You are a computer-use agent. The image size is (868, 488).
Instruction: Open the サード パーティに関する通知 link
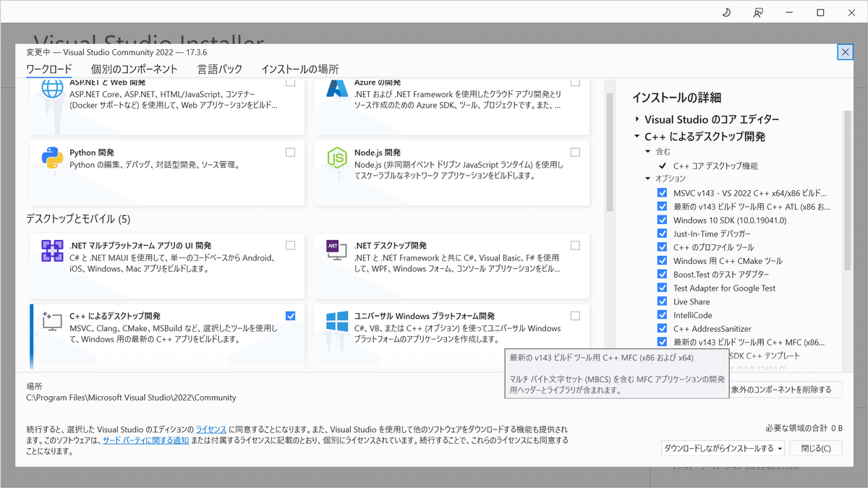tap(146, 440)
